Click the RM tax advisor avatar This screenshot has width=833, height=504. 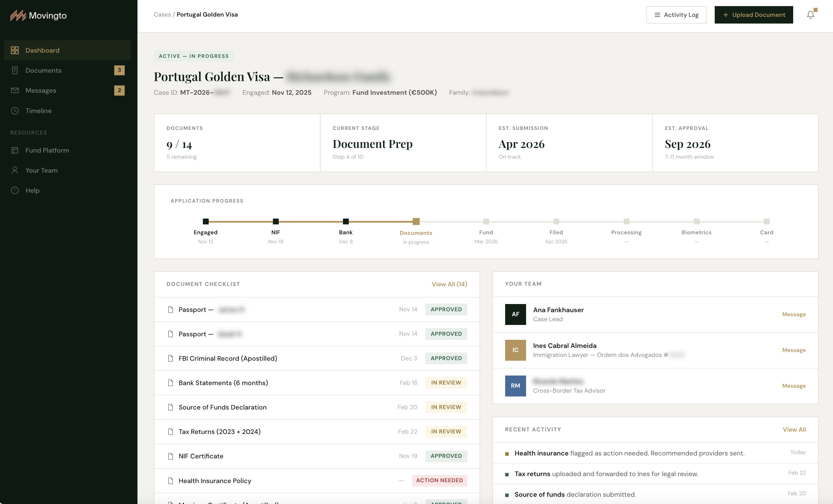coord(515,386)
